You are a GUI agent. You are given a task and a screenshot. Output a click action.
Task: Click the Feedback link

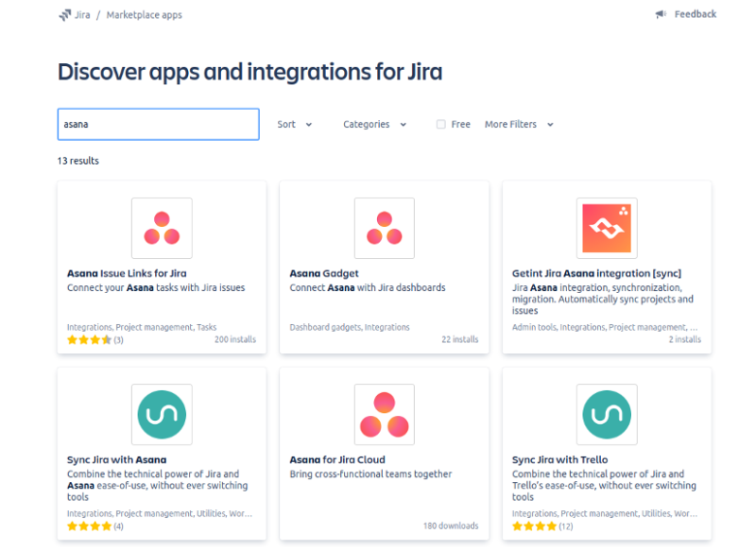click(692, 13)
